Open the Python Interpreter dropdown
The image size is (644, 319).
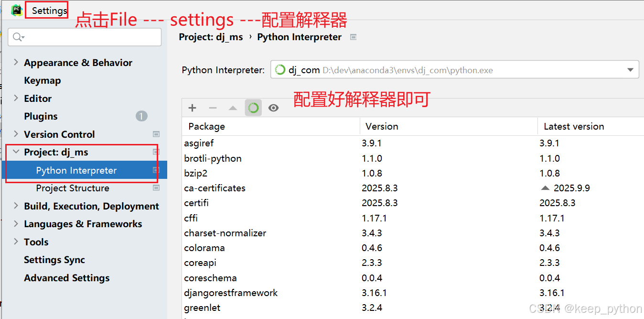[x=454, y=70]
